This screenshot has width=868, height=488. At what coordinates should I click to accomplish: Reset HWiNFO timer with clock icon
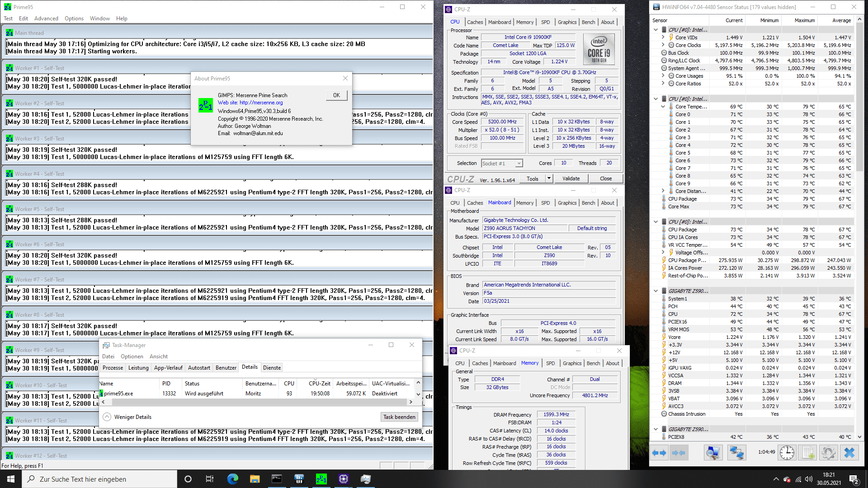787,452
